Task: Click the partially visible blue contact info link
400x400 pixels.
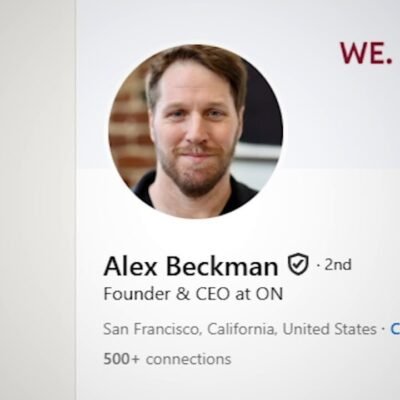Action: click(x=395, y=329)
